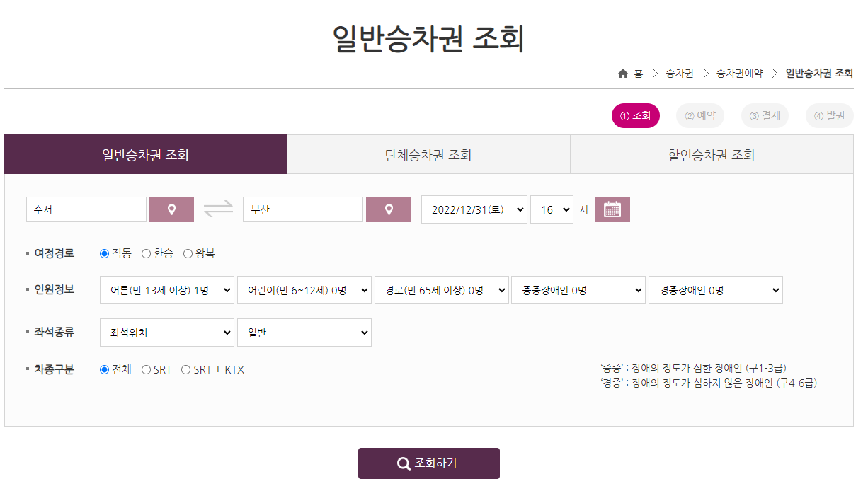Click the home icon in the breadcrumb

coord(622,73)
